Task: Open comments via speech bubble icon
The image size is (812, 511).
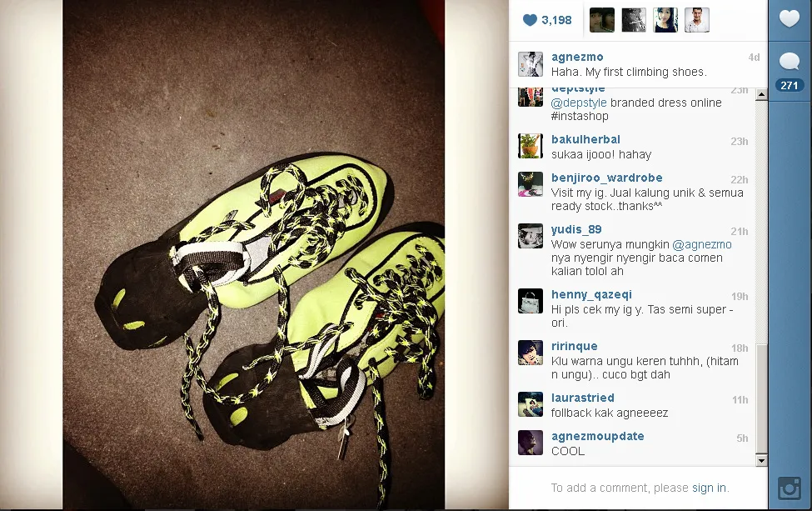Action: point(790,61)
